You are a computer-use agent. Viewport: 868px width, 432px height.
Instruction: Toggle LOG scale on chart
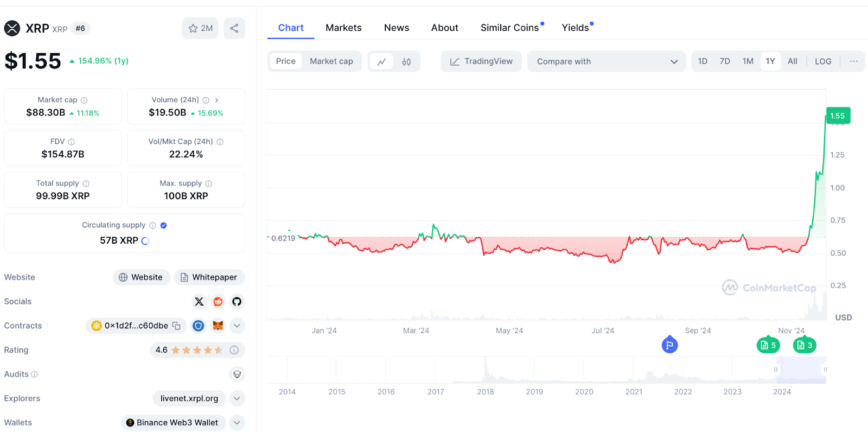823,61
